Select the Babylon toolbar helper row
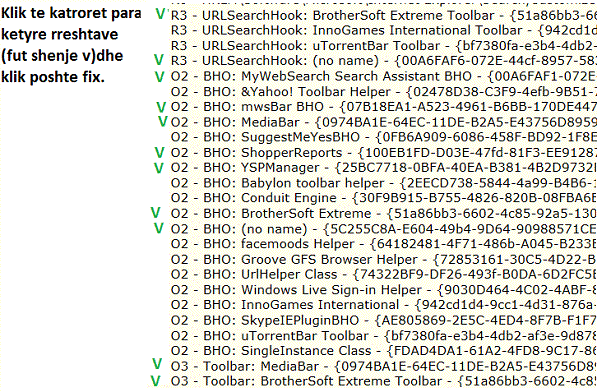The height and width of the screenshot is (392, 597). [x=384, y=183]
